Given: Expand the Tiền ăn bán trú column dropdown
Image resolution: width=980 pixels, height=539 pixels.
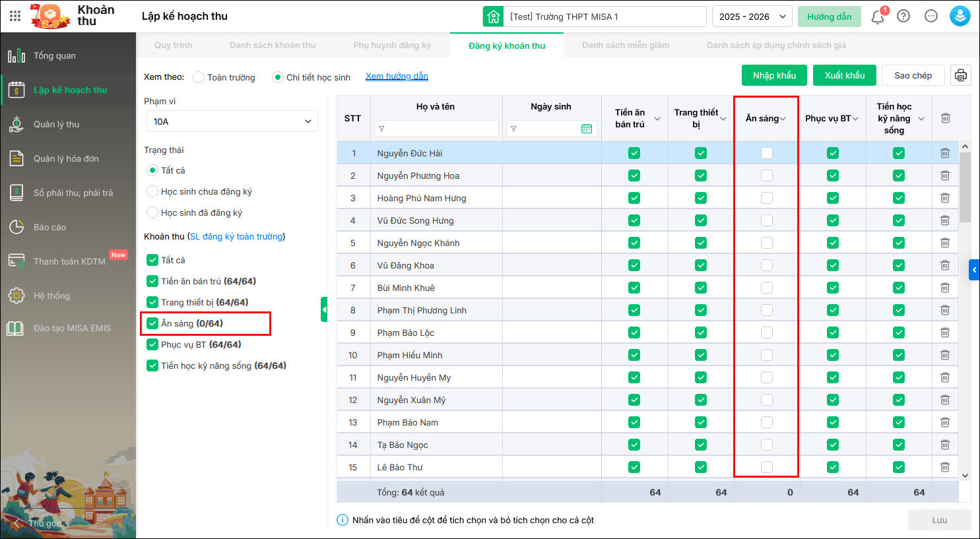Looking at the screenshot, I should (x=657, y=119).
